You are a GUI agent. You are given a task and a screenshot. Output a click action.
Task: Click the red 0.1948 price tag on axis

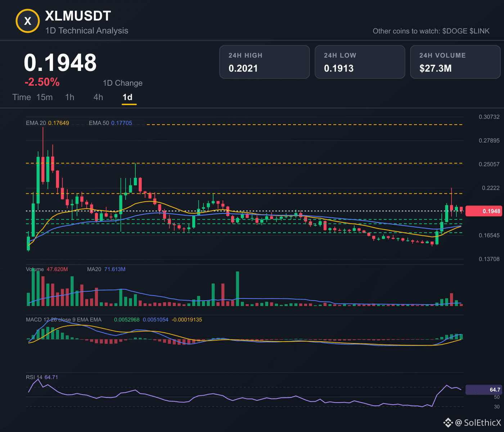tap(483, 211)
